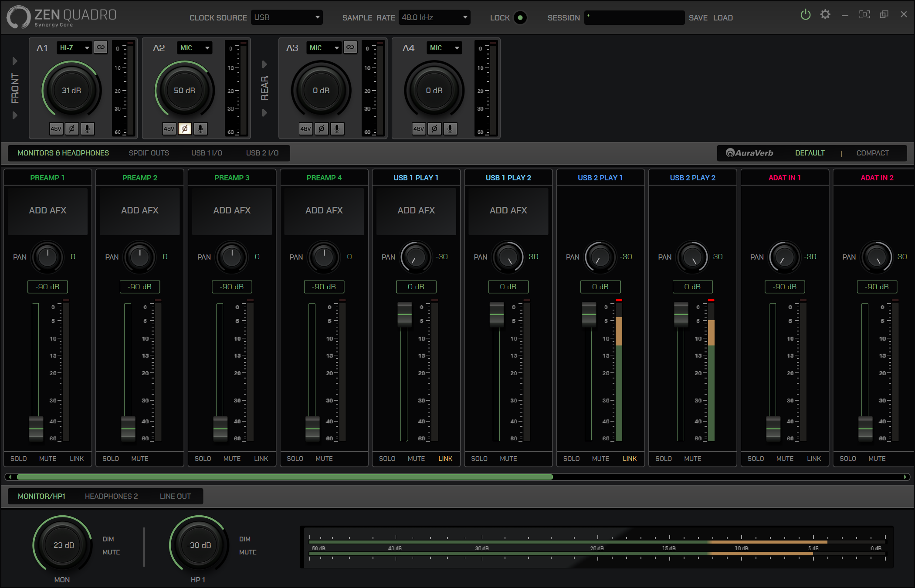Open the Clock Source dropdown
This screenshot has height=588, width=915.
pyautogui.click(x=287, y=17)
